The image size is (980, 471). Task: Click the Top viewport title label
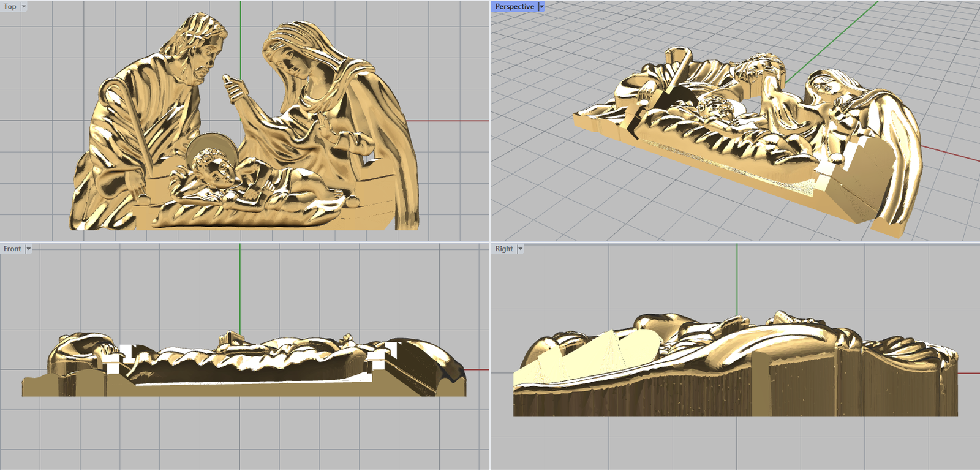[10, 7]
